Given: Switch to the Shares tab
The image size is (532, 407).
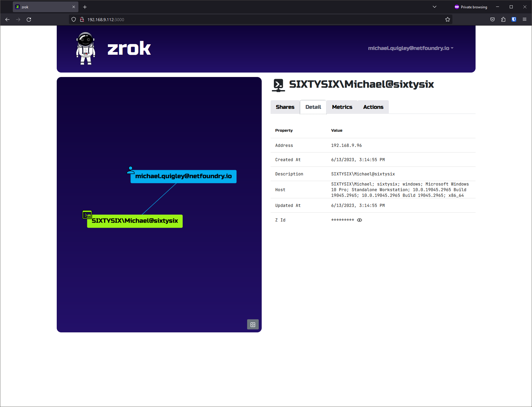Looking at the screenshot, I should [285, 107].
